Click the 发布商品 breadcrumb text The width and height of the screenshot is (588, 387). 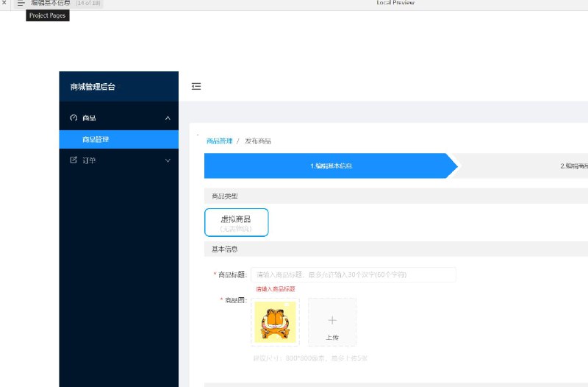click(258, 141)
